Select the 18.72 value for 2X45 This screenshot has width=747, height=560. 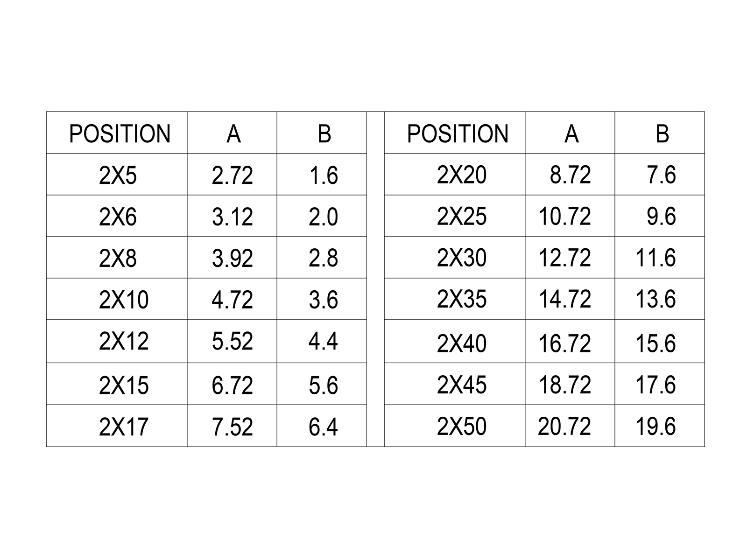[x=564, y=385]
